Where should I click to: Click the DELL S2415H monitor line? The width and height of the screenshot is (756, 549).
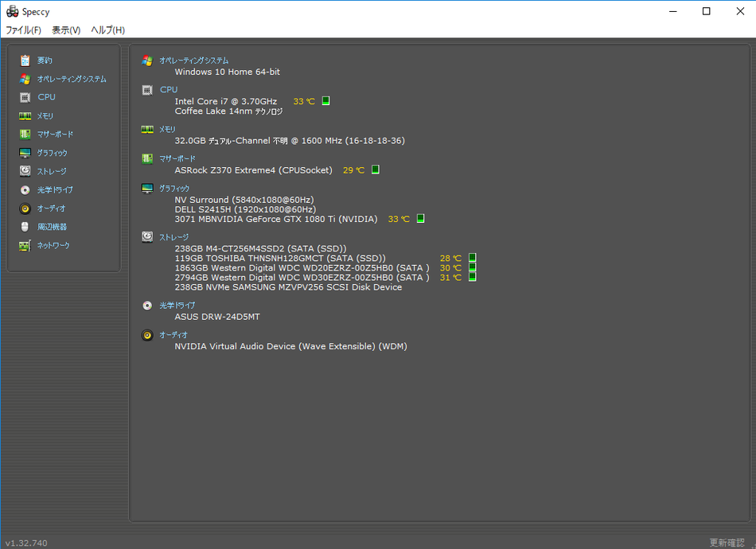click(x=245, y=209)
